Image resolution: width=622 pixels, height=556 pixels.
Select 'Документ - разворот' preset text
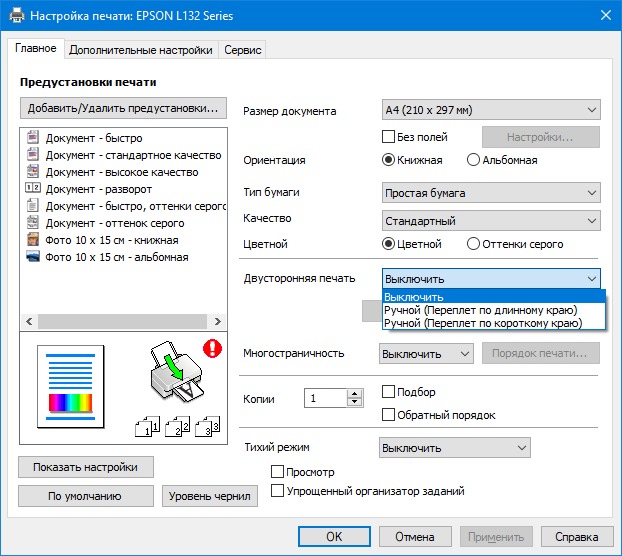(x=99, y=189)
